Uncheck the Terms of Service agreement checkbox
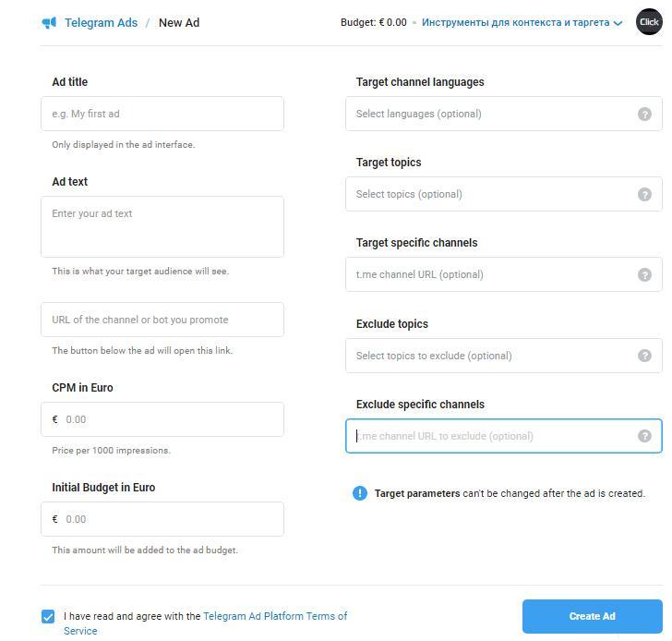The height and width of the screenshot is (641, 672). point(48,616)
